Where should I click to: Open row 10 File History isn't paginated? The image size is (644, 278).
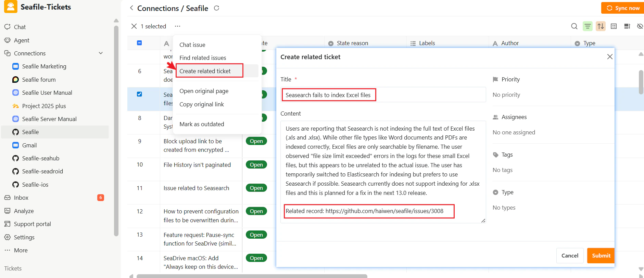pos(197,165)
